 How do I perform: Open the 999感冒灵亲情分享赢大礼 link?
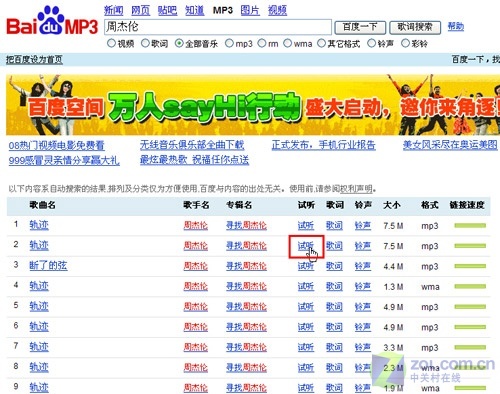[x=64, y=161]
